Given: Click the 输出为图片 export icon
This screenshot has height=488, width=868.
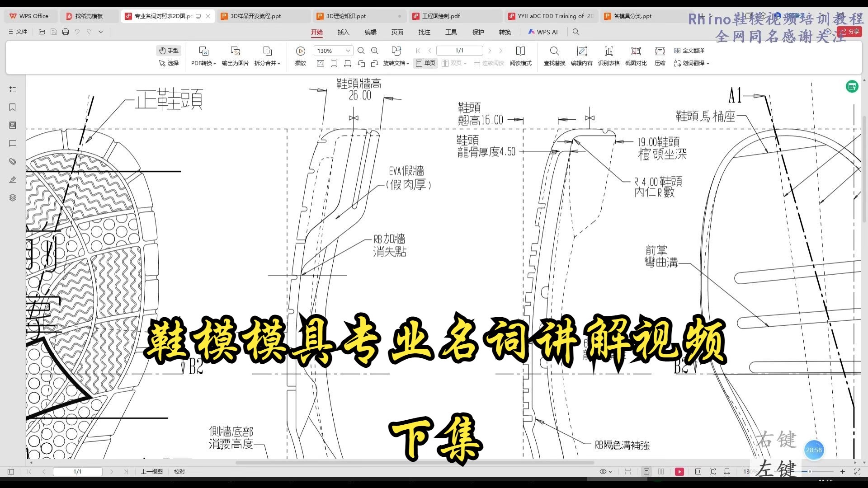Looking at the screenshot, I should [x=234, y=56].
